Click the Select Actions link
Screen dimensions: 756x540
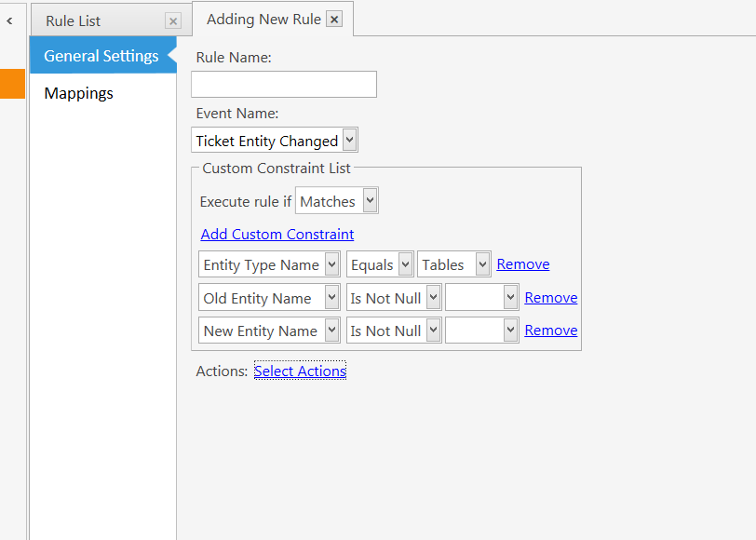tap(300, 371)
